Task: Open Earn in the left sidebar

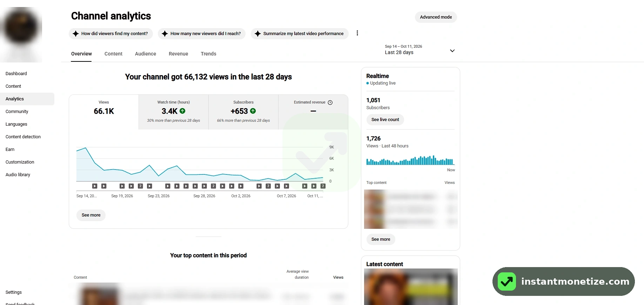Action: 27,150
